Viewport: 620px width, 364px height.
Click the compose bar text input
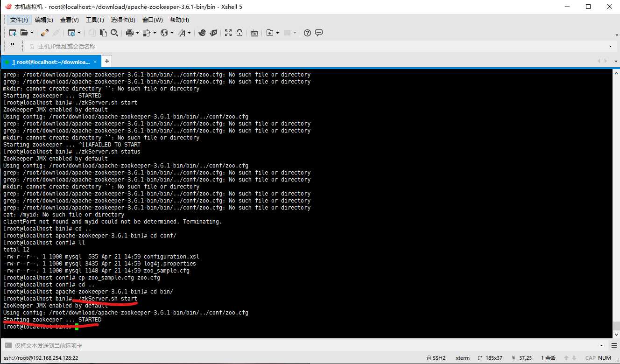click(303, 346)
